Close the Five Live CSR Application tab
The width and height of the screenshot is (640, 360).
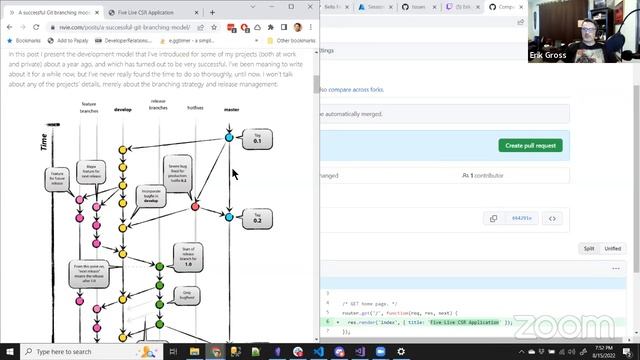pyautogui.click(x=196, y=13)
